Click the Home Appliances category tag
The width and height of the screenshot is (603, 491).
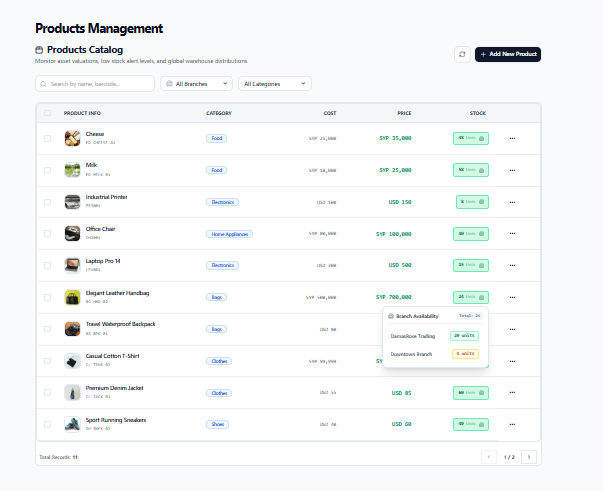(230, 234)
